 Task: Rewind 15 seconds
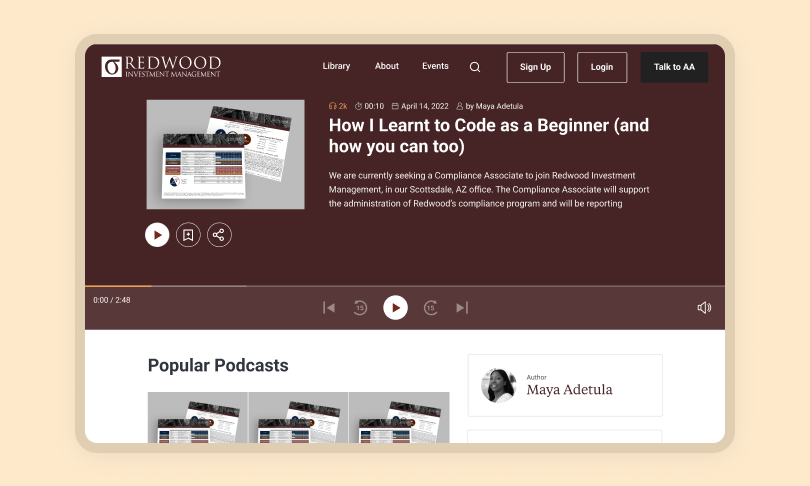click(360, 308)
